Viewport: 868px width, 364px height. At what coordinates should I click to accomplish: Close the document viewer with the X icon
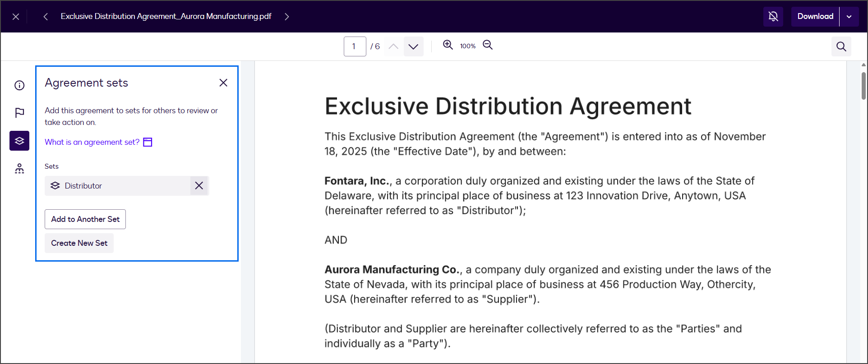[16, 17]
